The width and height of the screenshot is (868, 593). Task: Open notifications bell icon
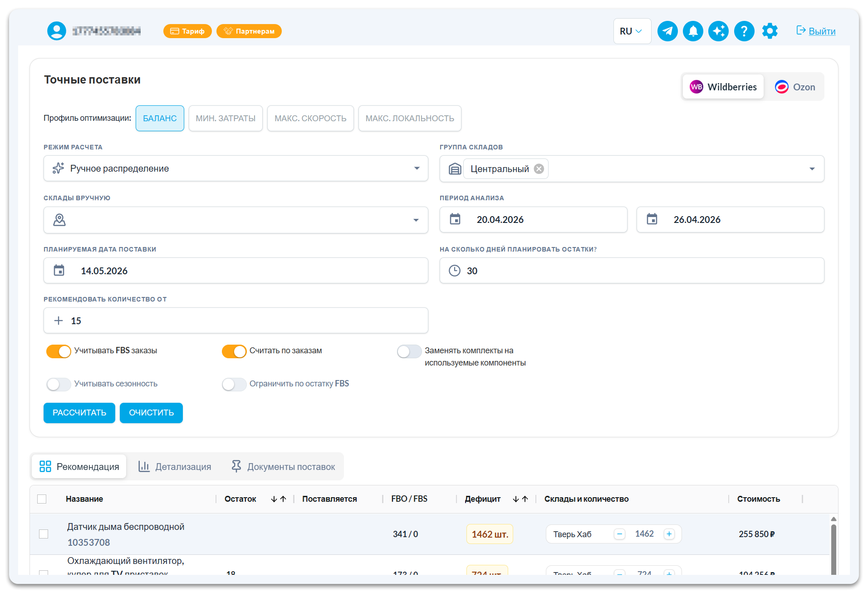[693, 31]
